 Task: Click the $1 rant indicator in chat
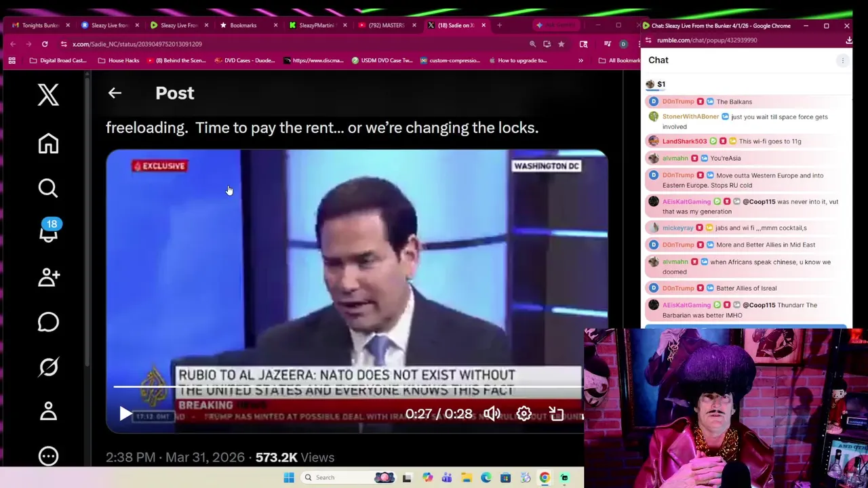(656, 84)
